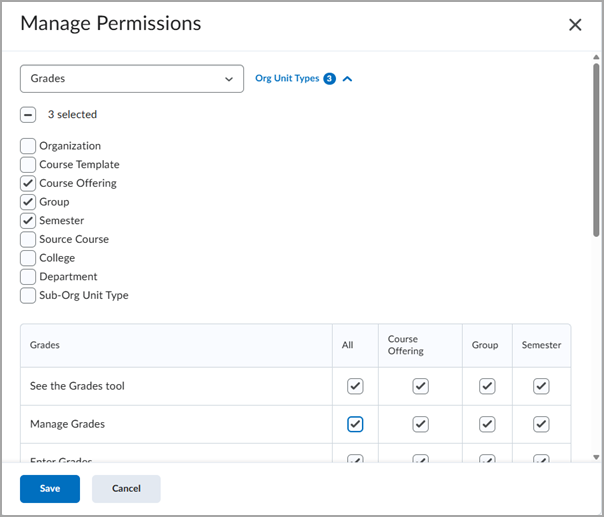This screenshot has height=517, width=604.
Task: Check the Department org unit type
Action: 28,277
